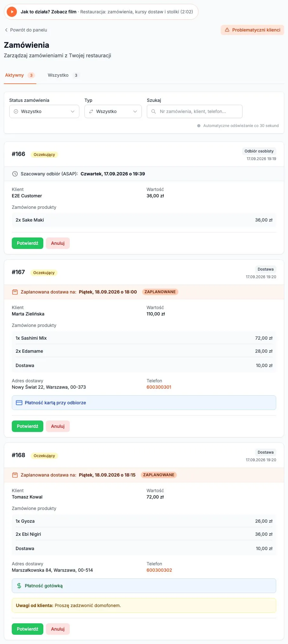
Task: Click the '2x Edamame' product row
Action: click(144, 351)
